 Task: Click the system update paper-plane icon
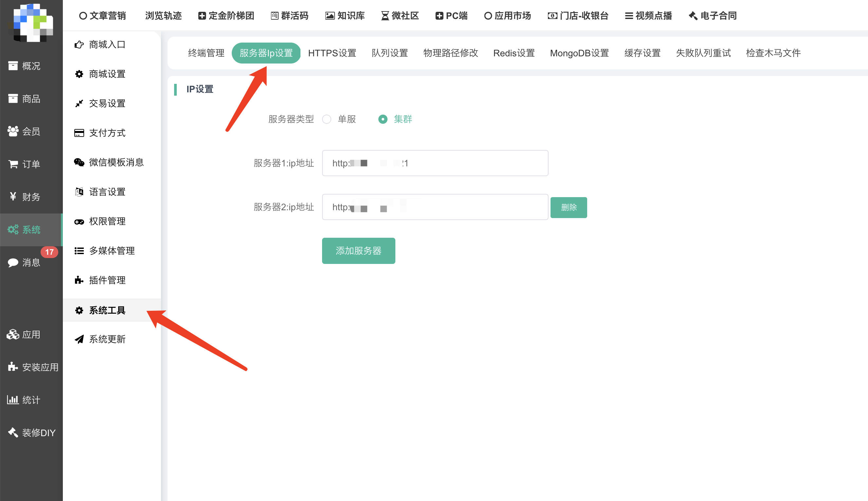(79, 339)
